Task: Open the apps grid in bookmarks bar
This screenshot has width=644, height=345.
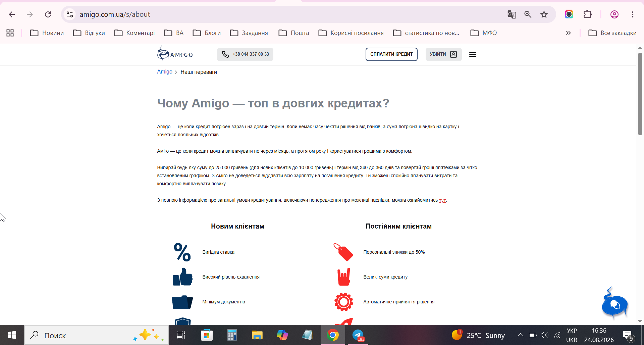Action: click(x=10, y=33)
